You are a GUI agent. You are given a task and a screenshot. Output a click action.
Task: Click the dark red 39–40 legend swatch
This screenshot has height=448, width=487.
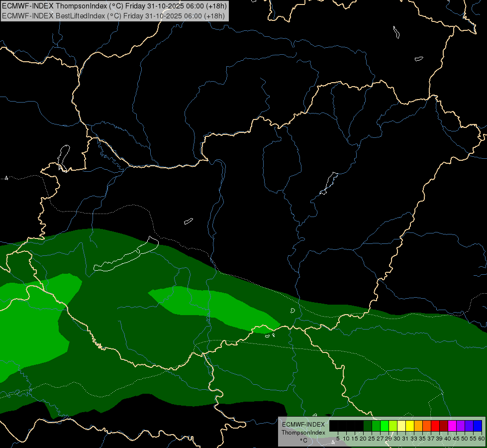tap(444, 426)
